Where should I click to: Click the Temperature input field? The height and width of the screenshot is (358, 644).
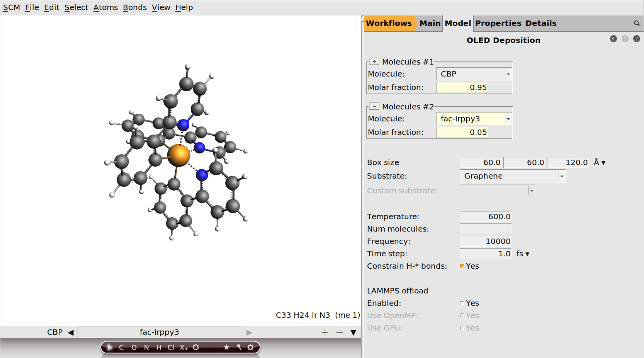tap(485, 217)
